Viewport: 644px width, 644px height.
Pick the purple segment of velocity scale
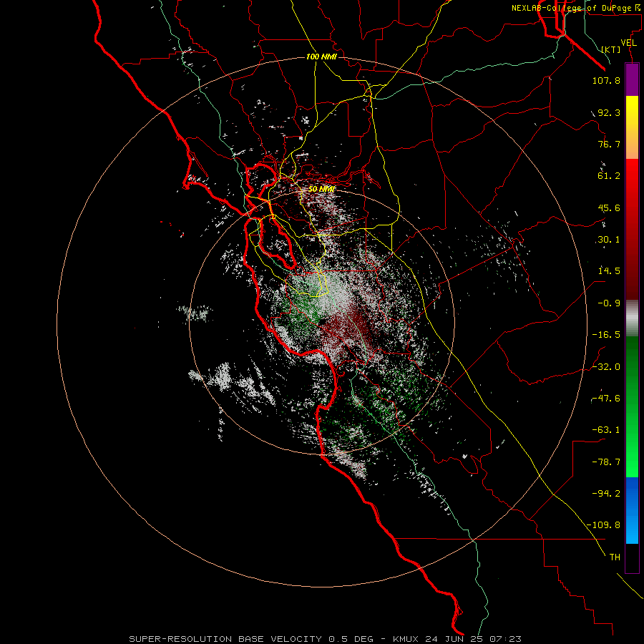point(632,80)
